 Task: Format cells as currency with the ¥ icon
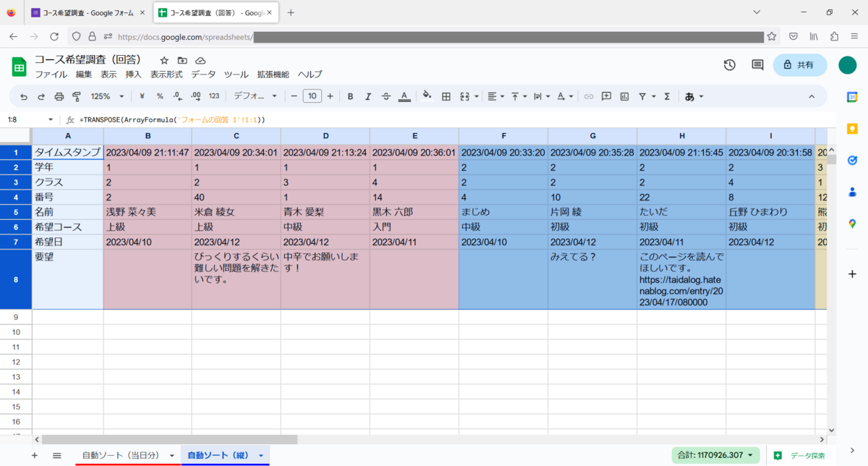142,96
